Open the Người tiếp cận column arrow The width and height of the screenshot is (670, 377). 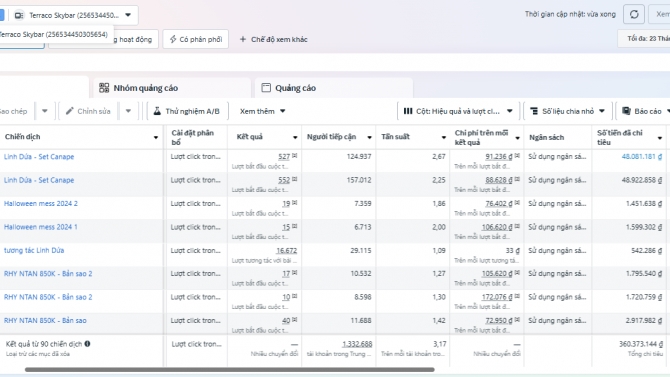[370, 137]
